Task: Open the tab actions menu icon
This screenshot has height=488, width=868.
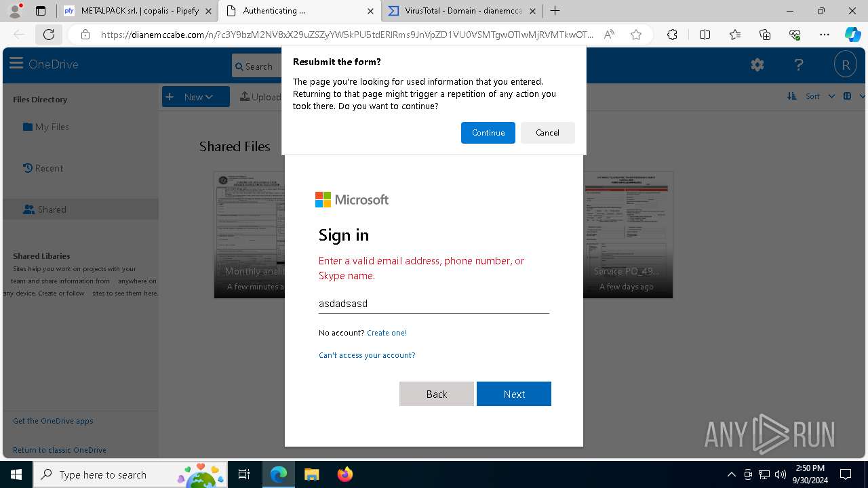Action: [x=41, y=11]
